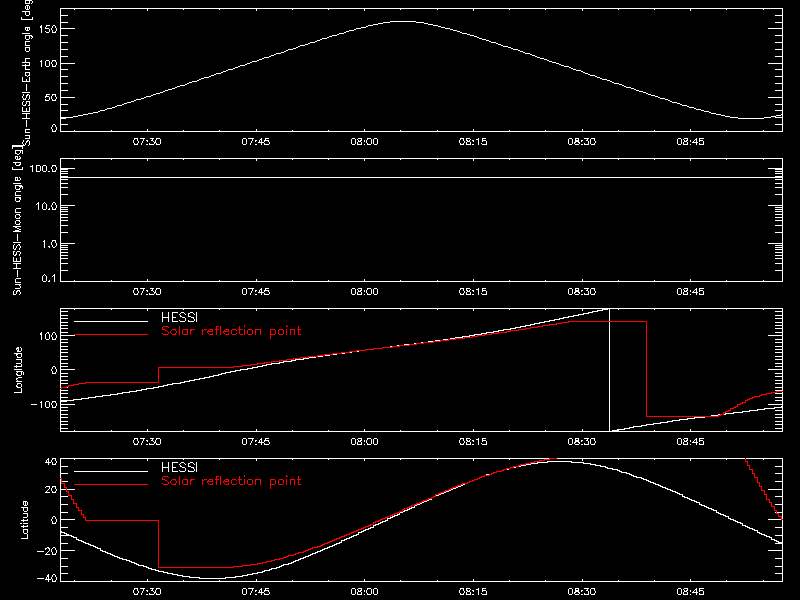Click Solar reflection point legend in Longitude plot
Viewport: 800px width, 600px height.
click(x=231, y=331)
